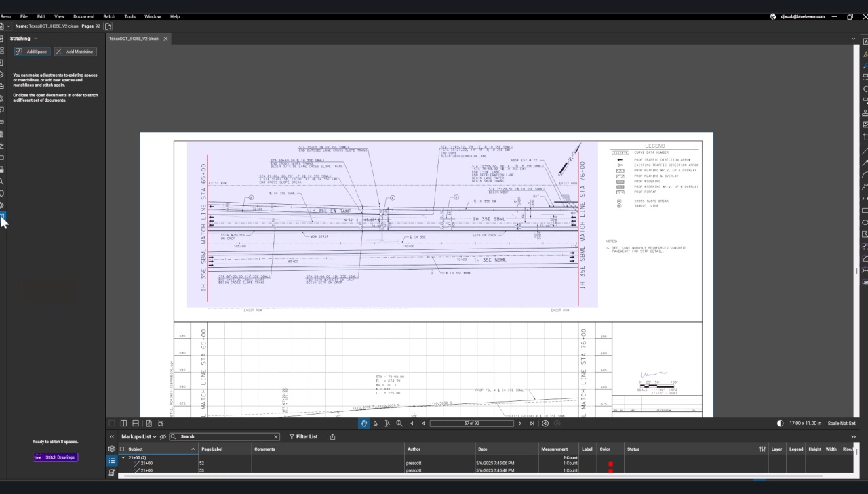Click the '57 of 92' page number field
This screenshot has width=868, height=494.
pyautogui.click(x=471, y=424)
